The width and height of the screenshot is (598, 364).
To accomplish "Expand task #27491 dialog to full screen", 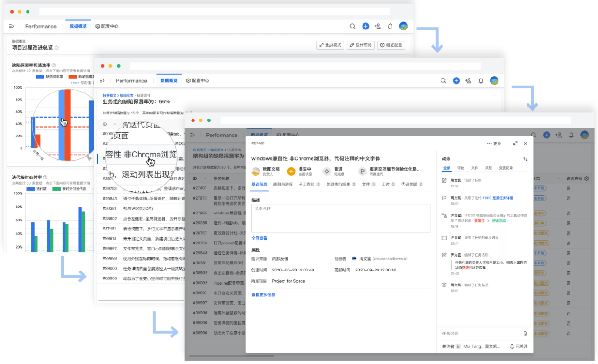I will click(515, 143).
